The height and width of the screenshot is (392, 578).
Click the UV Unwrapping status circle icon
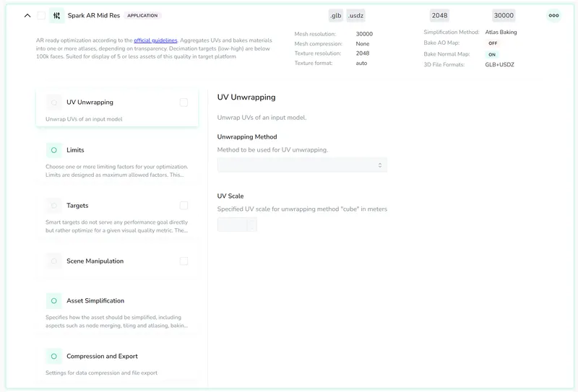pos(54,103)
